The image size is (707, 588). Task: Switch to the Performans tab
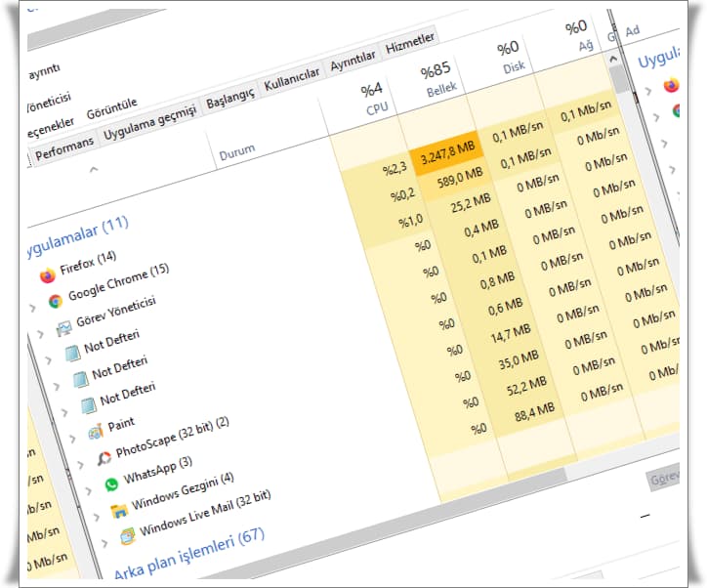[64, 148]
